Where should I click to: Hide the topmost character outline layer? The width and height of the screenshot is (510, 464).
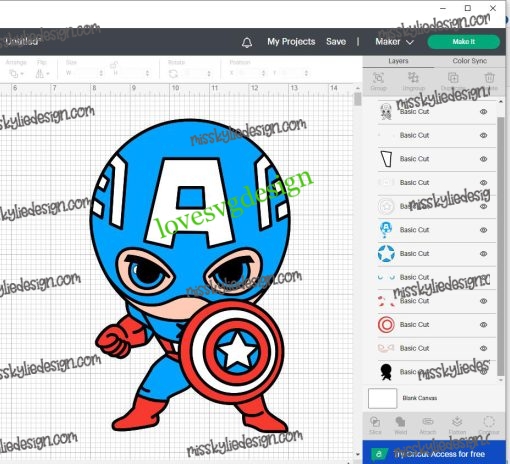tap(484, 112)
